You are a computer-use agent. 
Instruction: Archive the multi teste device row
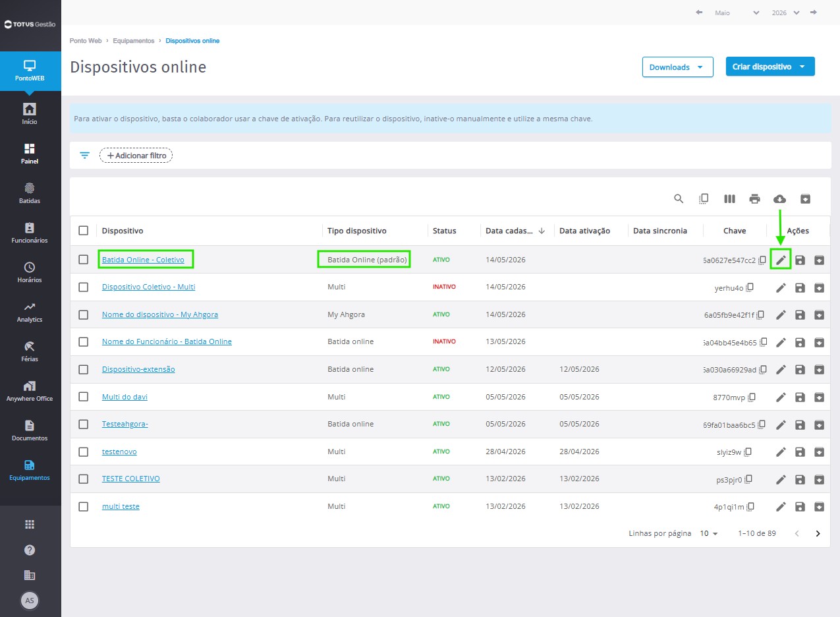coord(819,506)
